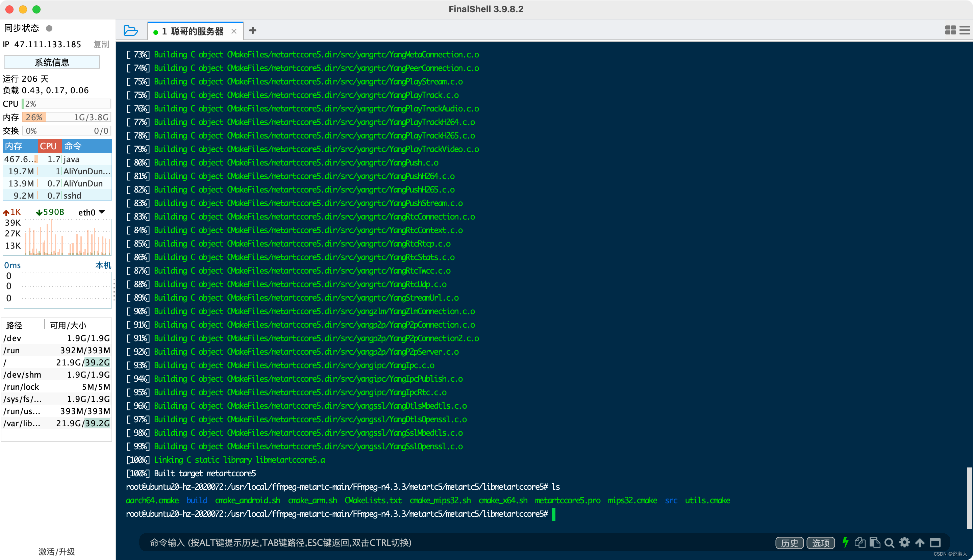
Task: Open the 选项 dropdown near the command input
Action: click(x=821, y=543)
